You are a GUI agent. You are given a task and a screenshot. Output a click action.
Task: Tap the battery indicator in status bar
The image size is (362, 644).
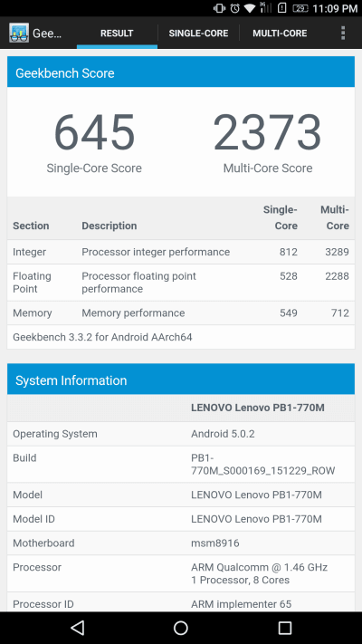click(300, 8)
